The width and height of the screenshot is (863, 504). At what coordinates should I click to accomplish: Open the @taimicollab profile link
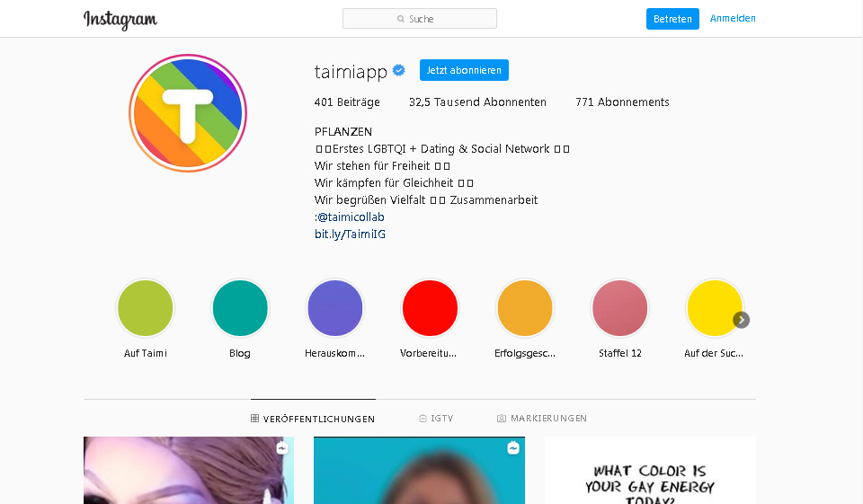(351, 217)
